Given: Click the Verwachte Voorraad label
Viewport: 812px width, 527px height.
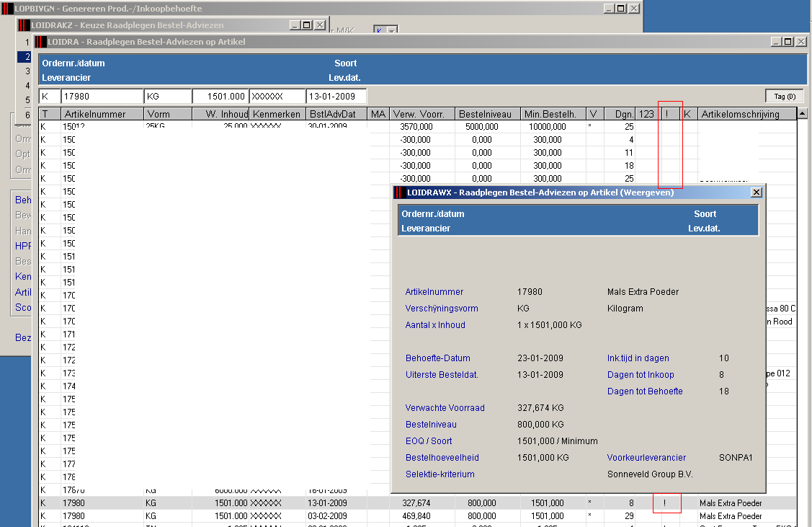Looking at the screenshot, I should [445, 408].
